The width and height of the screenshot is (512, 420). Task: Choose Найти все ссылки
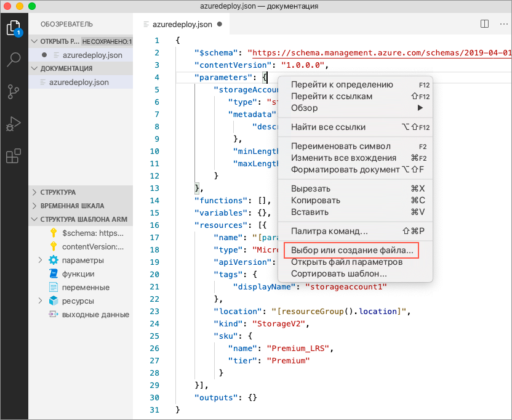click(355, 127)
